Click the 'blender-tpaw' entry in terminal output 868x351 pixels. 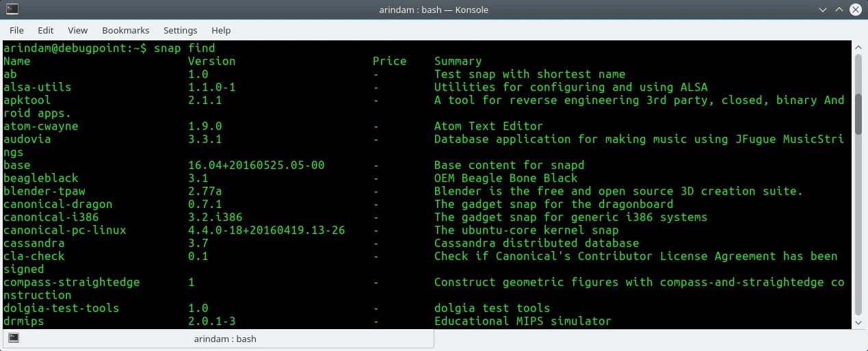click(44, 191)
